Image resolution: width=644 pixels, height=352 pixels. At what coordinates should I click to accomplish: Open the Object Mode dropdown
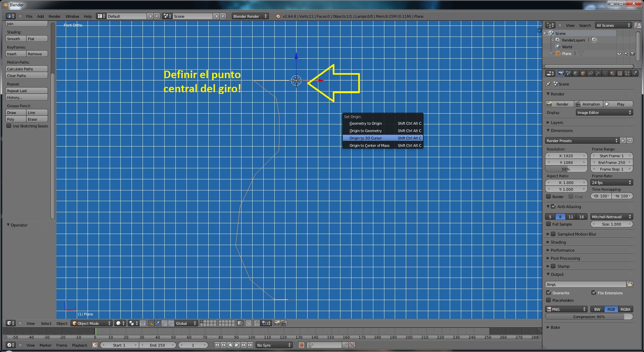92,323
